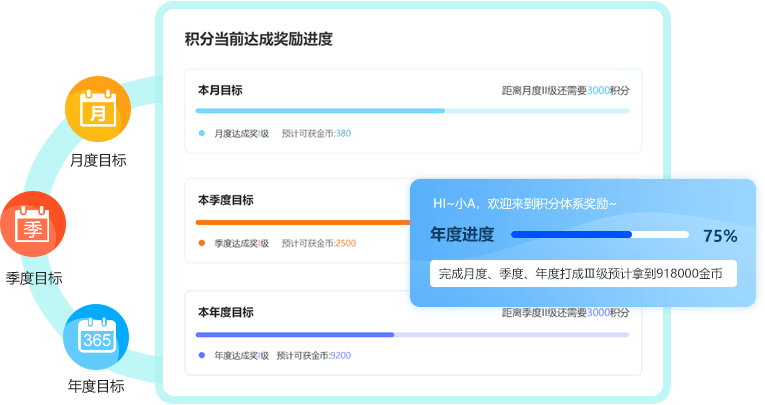Viewport: 765px width, 405px height.
Task: Select the yellow monthly calendar icon
Action: [x=98, y=109]
